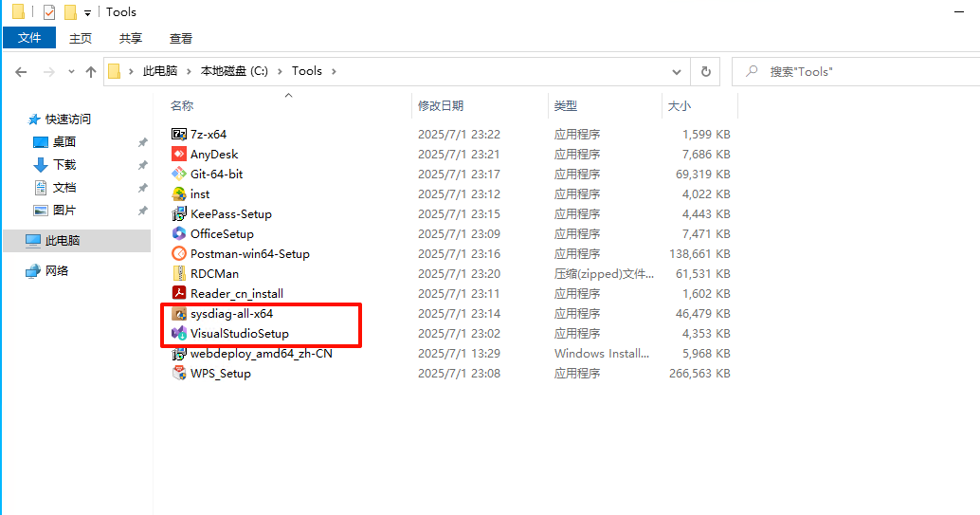Switch to the 共享 ribbon tab
The height and width of the screenshot is (515, 980).
131,38
